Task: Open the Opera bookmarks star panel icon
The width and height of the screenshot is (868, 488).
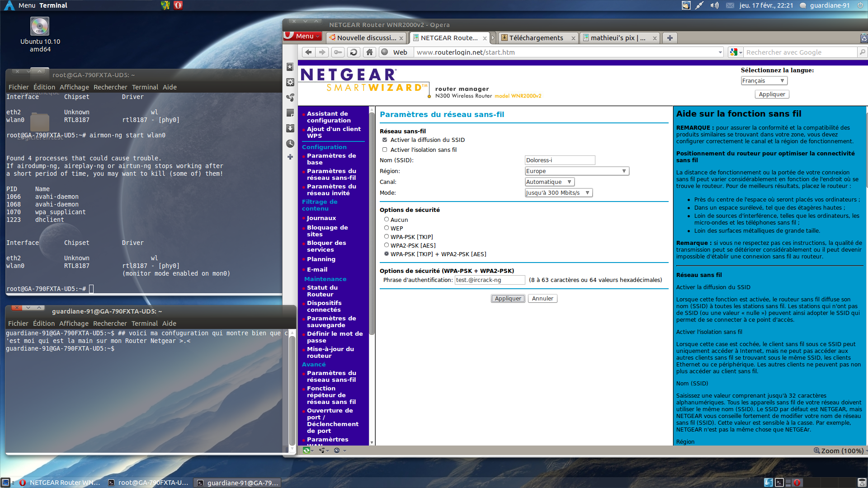Action: click(x=290, y=67)
